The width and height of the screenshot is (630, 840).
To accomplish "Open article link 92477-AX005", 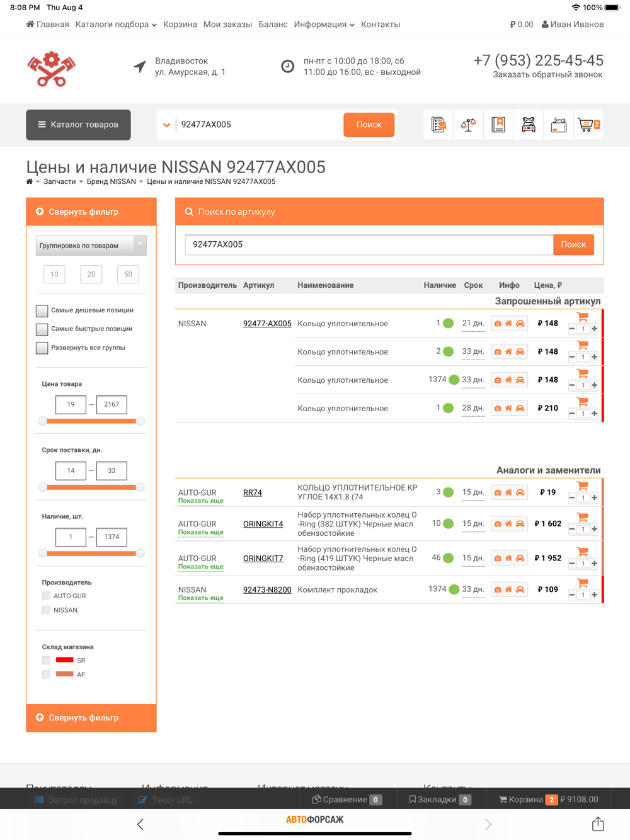I will [x=267, y=324].
